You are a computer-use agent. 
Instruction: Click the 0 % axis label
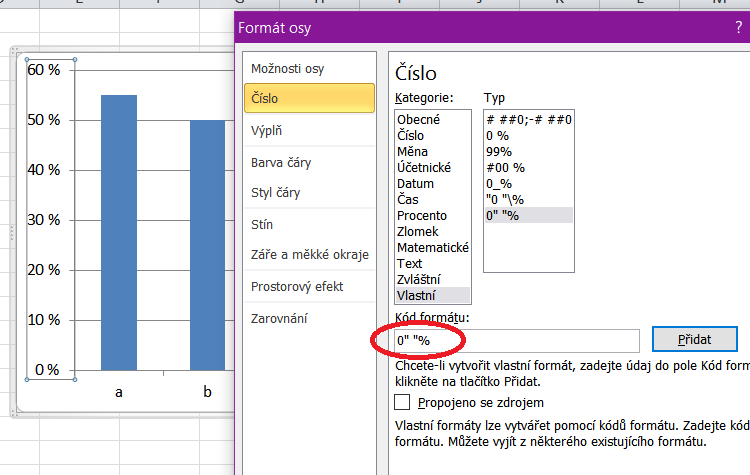tap(47, 370)
